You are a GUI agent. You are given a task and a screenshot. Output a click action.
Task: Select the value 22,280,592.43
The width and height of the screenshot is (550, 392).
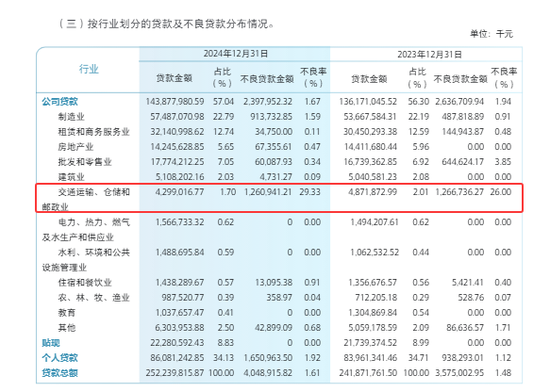click(x=177, y=343)
